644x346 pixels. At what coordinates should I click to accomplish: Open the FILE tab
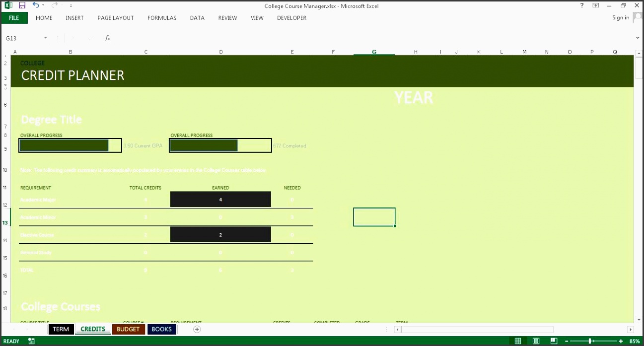click(14, 18)
